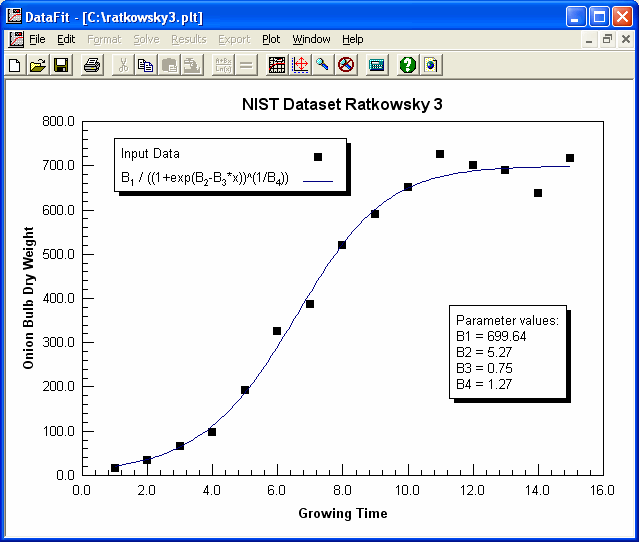Open a file using the folder icon
Image resolution: width=639 pixels, height=542 pixels.
(x=38, y=65)
